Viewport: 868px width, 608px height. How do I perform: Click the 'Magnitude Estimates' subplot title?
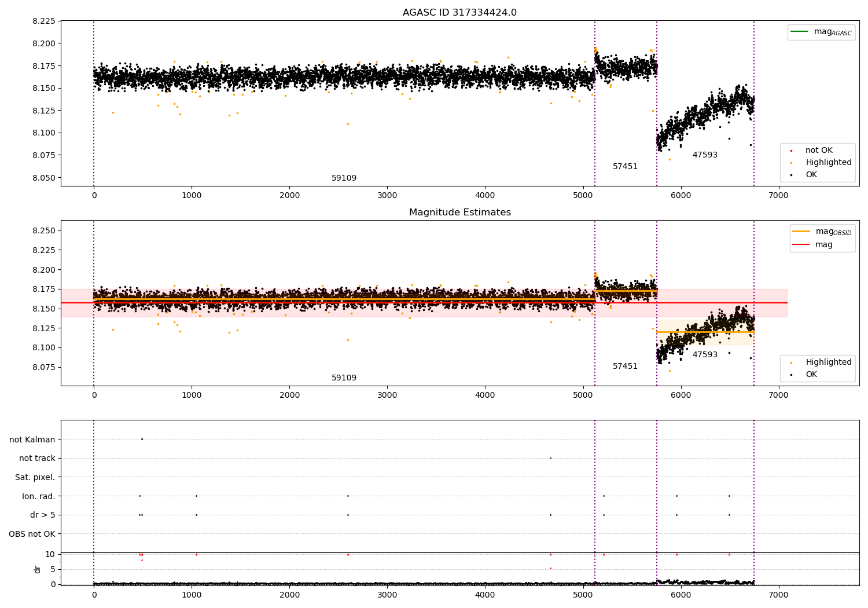click(x=459, y=213)
